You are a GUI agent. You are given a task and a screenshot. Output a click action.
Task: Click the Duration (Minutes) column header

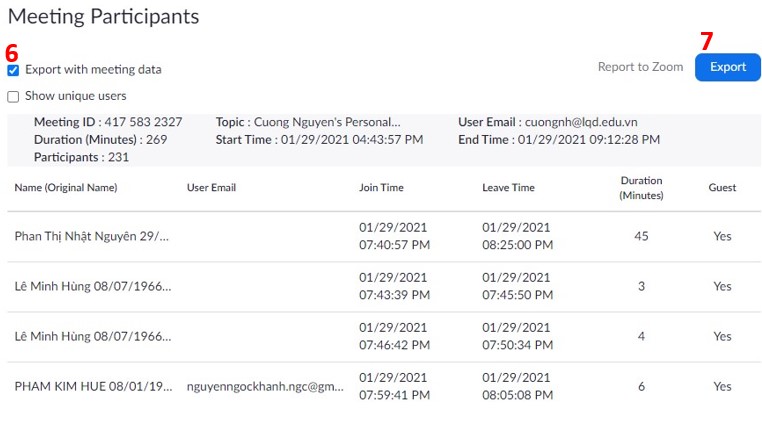pyautogui.click(x=641, y=187)
